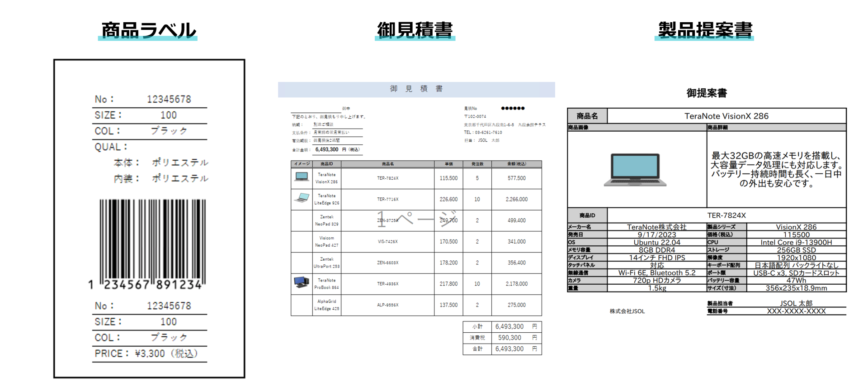
Task: Select the 単価 column header in estimate table
Action: point(448,164)
